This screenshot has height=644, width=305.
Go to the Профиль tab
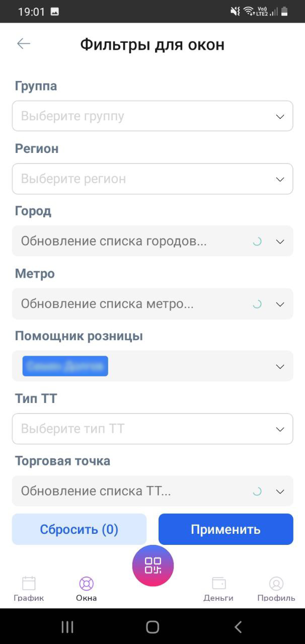(x=276, y=589)
